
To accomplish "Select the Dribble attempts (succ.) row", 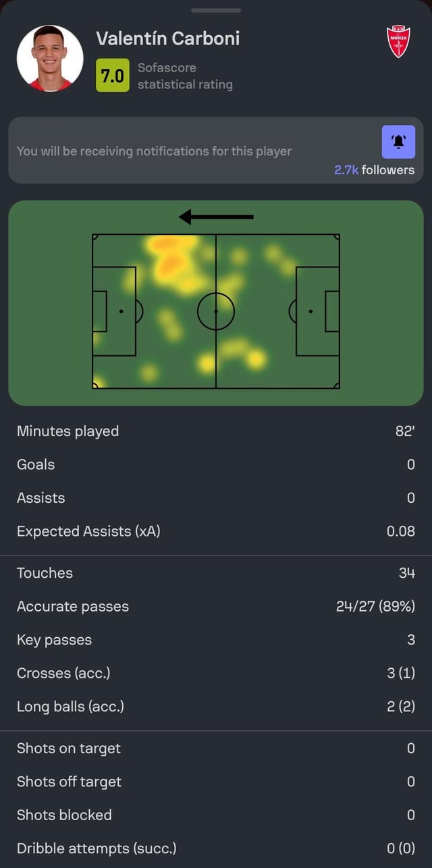I will (x=216, y=848).
